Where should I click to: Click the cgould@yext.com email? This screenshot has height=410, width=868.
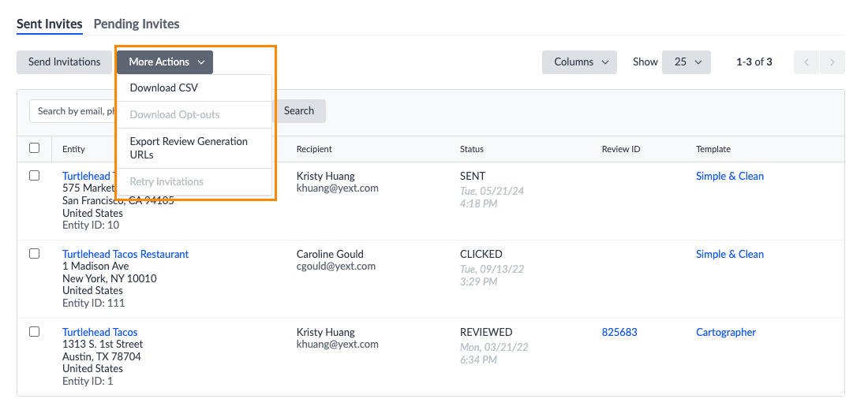(336, 266)
